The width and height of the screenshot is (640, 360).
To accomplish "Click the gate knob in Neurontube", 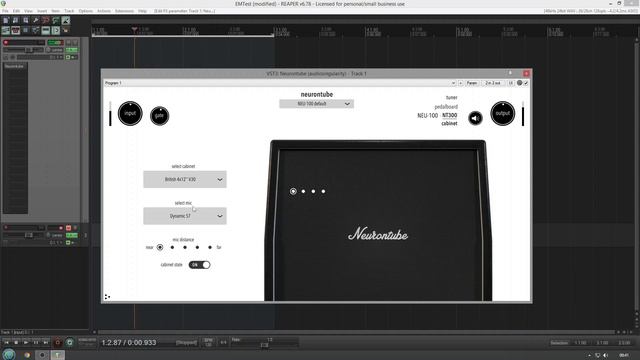I will tap(159, 116).
